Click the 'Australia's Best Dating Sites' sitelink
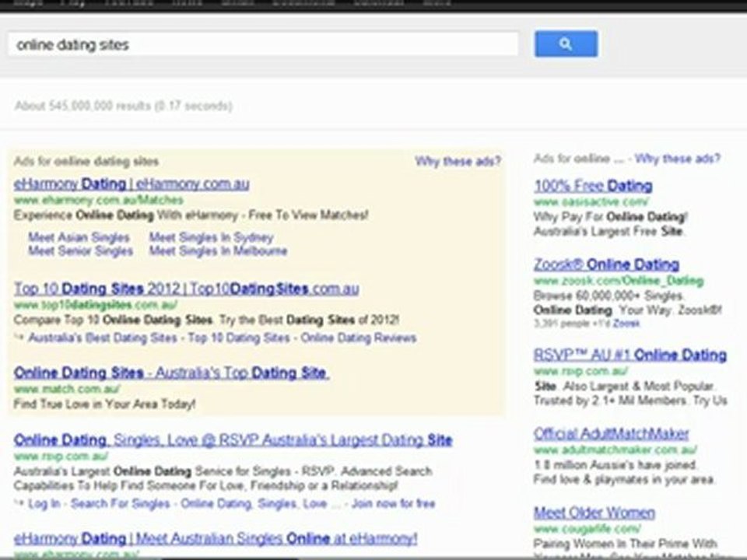Image resolution: width=747 pixels, height=560 pixels. pyautogui.click(x=103, y=338)
